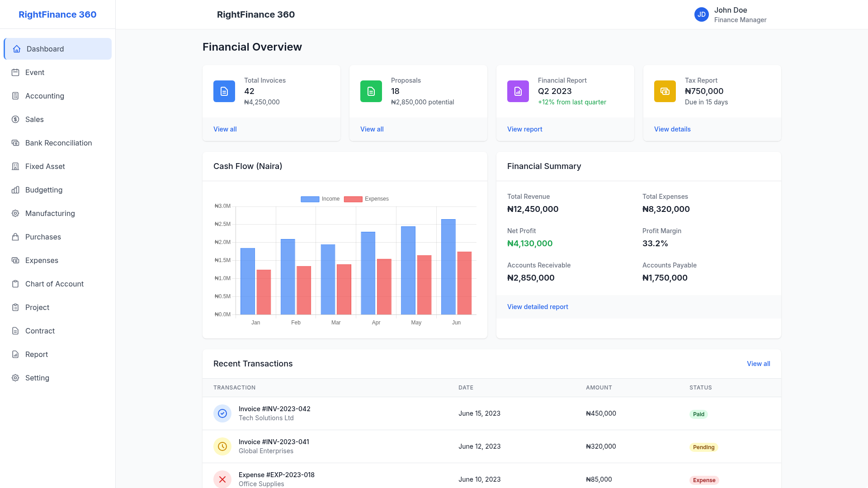Go to Chart of Account in sidebar
Image resolution: width=868 pixels, height=488 pixels.
(x=54, y=284)
